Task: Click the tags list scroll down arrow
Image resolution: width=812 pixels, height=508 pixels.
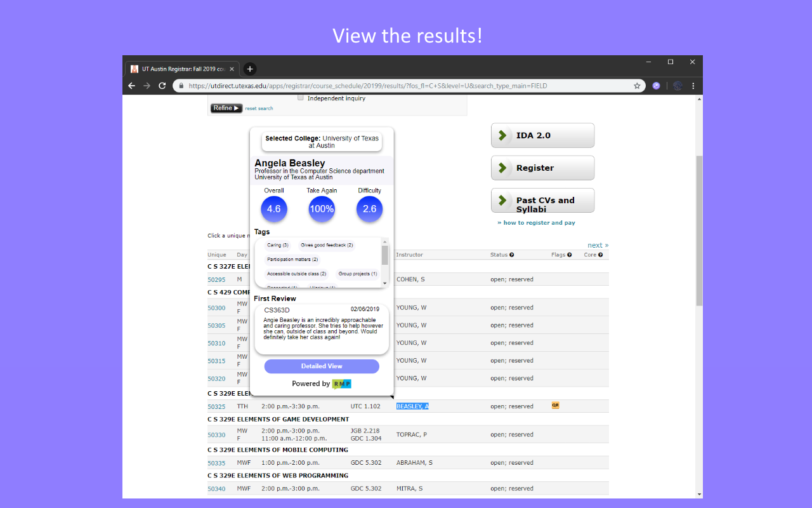Action: [x=384, y=283]
